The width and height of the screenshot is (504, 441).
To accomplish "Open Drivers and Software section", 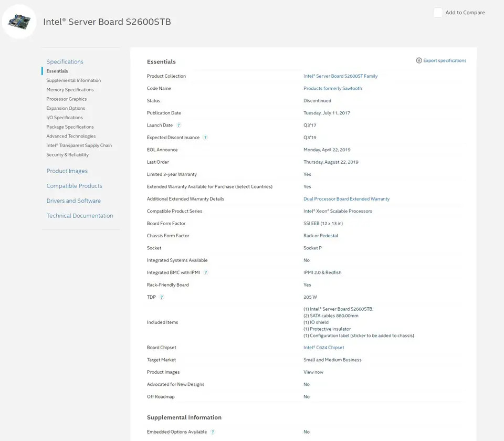I will coord(73,201).
